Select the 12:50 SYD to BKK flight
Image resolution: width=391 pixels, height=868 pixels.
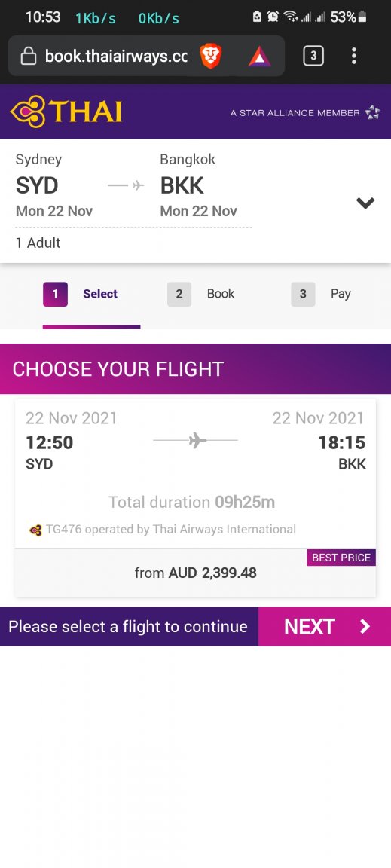196,473
